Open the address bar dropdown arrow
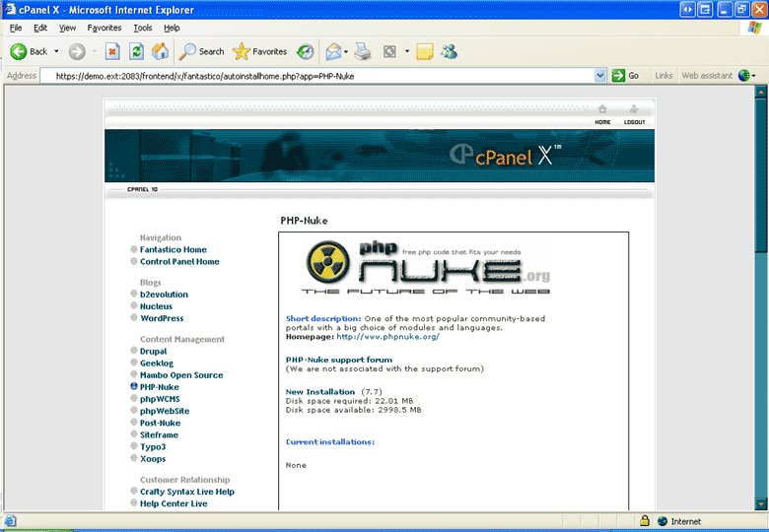The image size is (769, 532). point(599,76)
